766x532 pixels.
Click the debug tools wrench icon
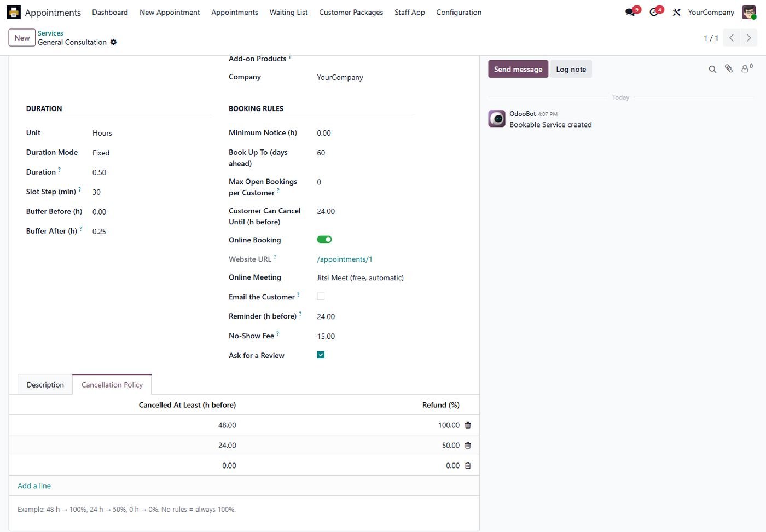coord(676,12)
